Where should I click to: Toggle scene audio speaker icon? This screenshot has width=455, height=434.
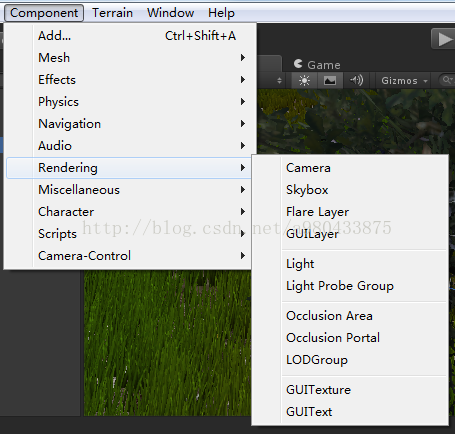click(356, 80)
